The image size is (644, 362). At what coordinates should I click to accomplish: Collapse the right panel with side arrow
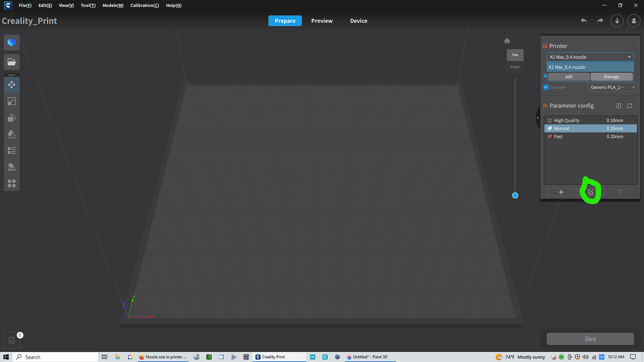(x=538, y=118)
